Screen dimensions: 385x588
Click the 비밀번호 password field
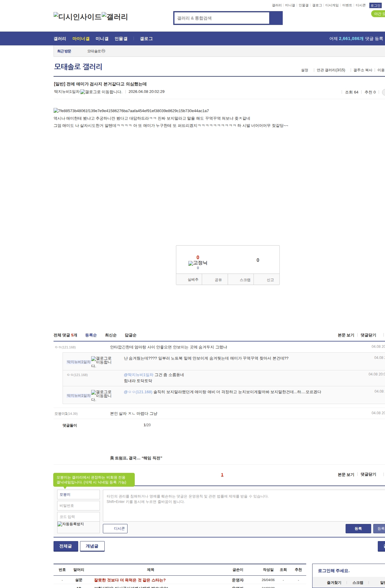tap(79, 506)
